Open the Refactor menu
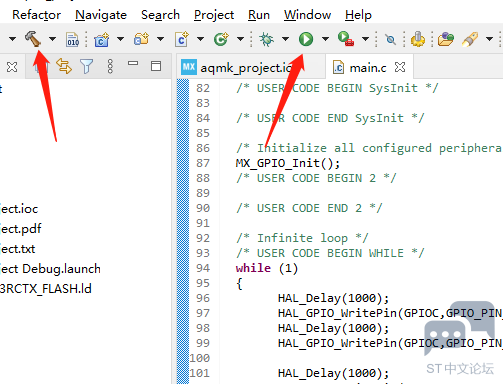The width and height of the screenshot is (503, 384). pos(37,15)
